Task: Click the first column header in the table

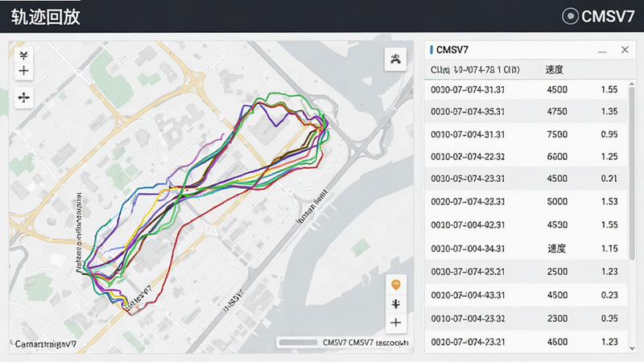Action: point(475,70)
